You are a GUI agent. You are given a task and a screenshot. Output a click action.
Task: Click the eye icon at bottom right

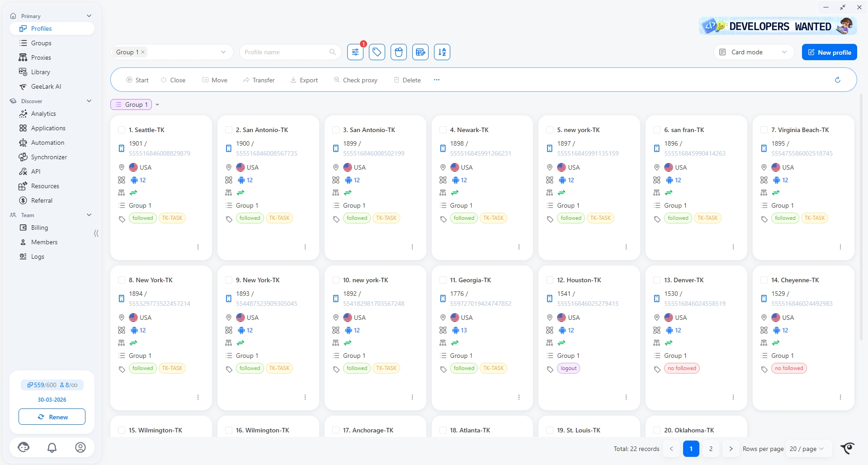(x=848, y=448)
